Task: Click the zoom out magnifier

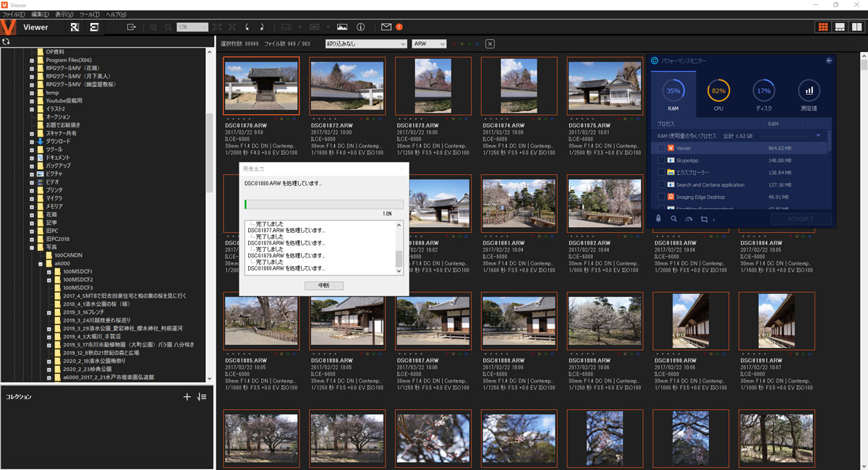Action: (168, 27)
